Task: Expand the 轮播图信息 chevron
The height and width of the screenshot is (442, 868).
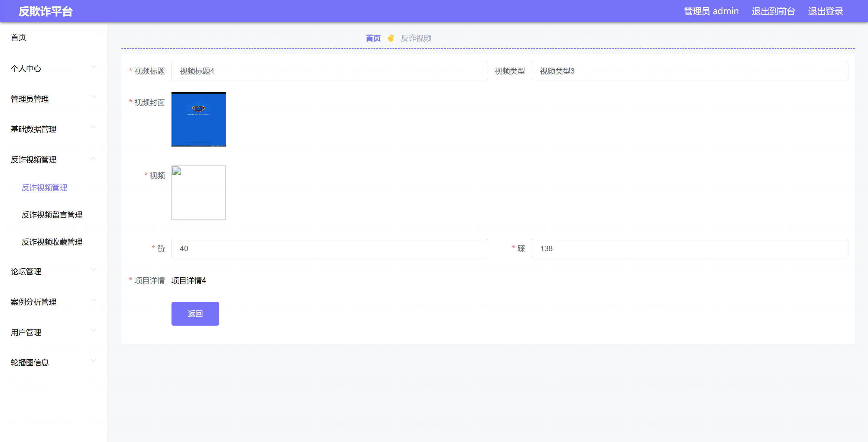Action: tap(93, 361)
